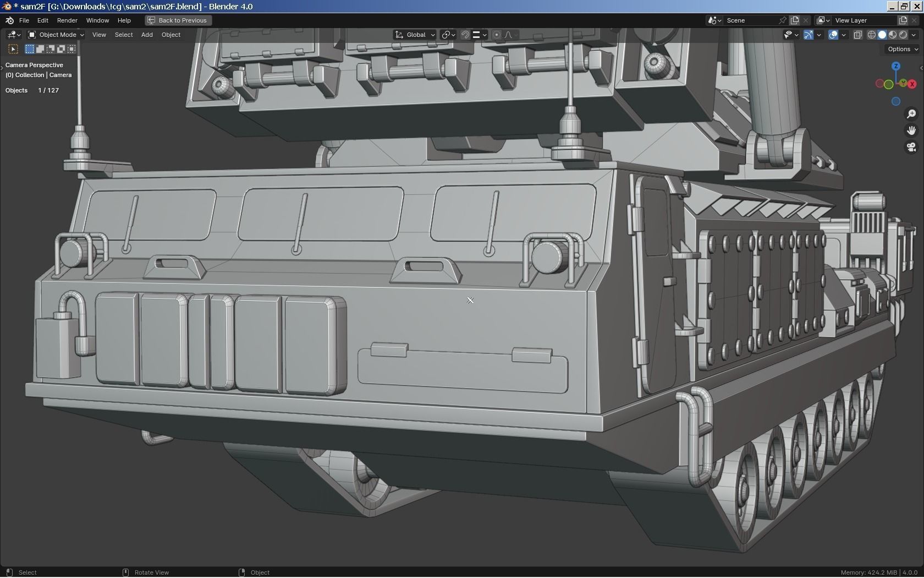Open the proportional editing falloff dropdown
This screenshot has width=924, height=578.
tap(511, 35)
